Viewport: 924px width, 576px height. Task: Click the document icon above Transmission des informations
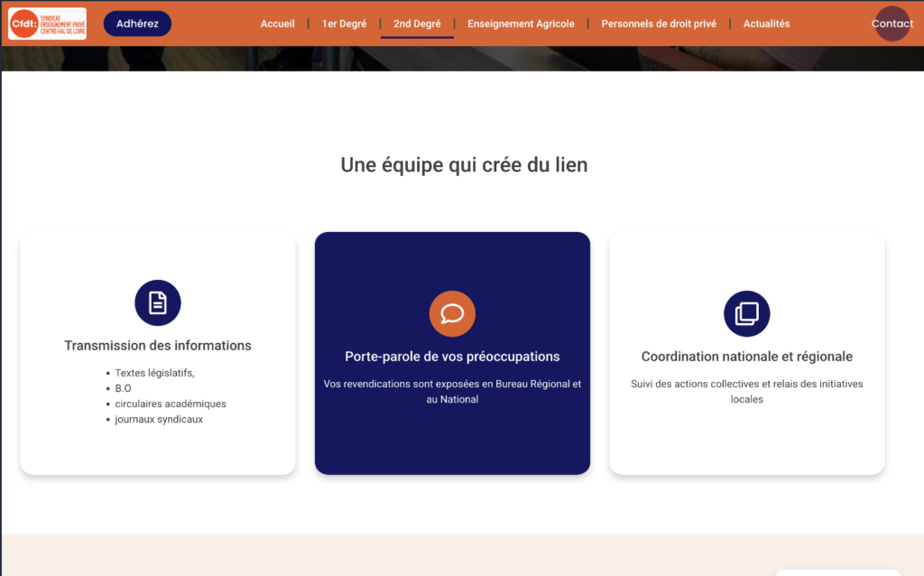(158, 302)
